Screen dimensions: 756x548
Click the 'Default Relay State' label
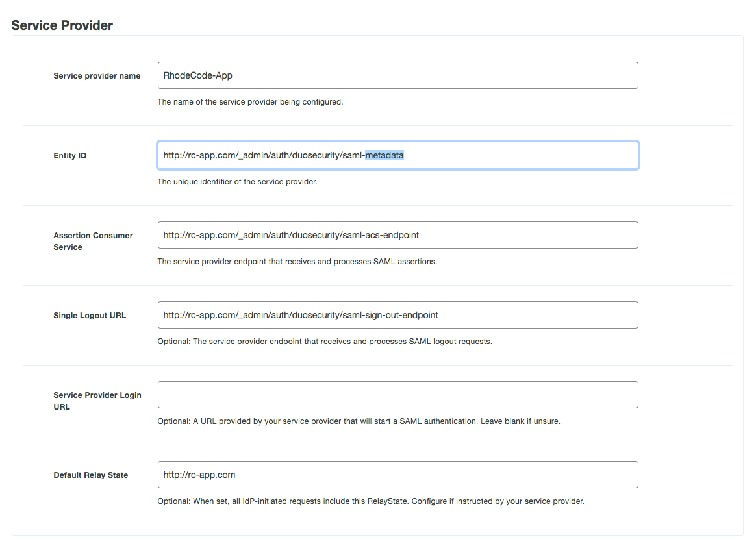pyautogui.click(x=90, y=475)
